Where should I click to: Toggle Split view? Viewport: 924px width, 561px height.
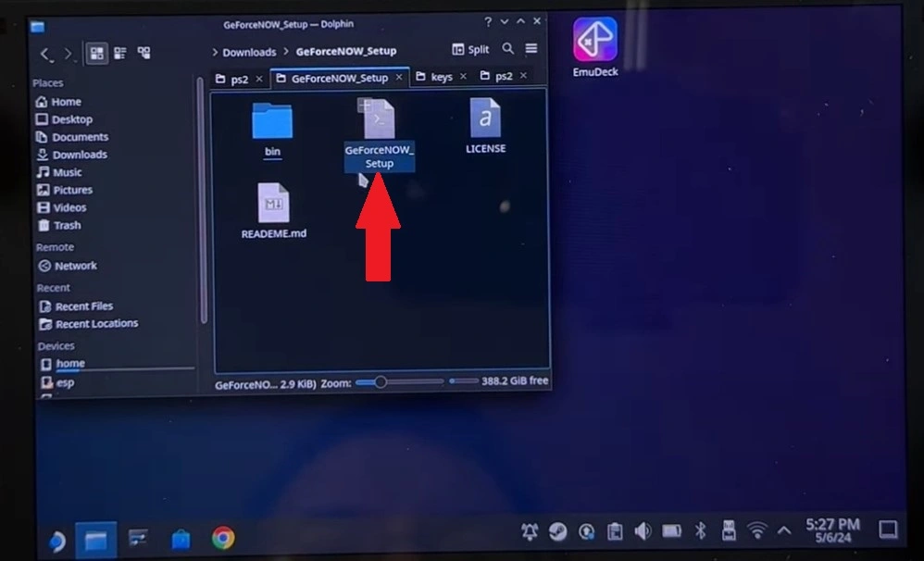click(470, 49)
